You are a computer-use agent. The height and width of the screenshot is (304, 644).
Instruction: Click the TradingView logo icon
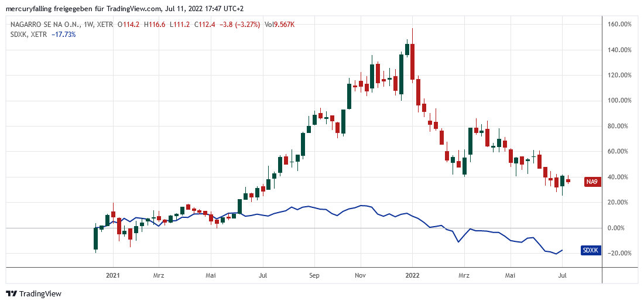11,293
